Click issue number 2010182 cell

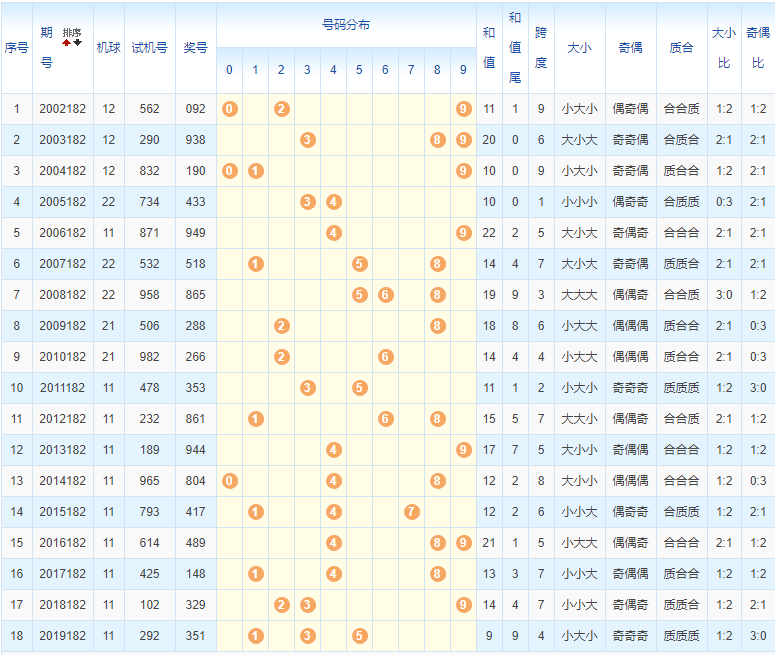pos(62,357)
